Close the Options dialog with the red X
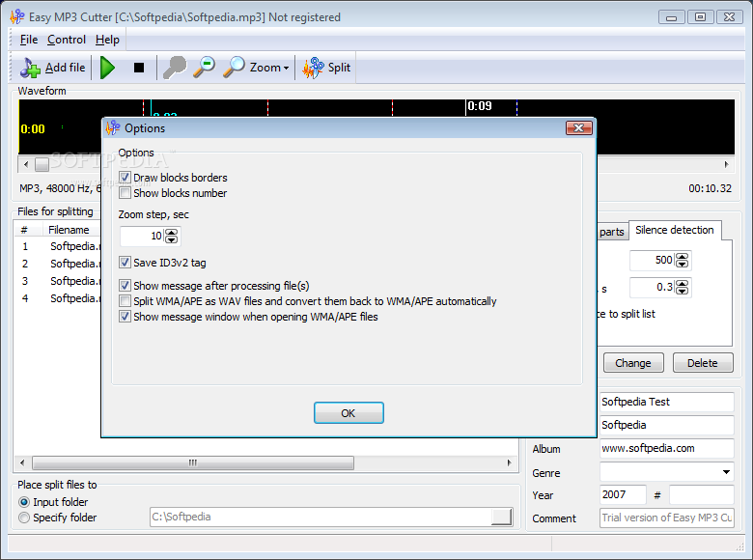 578,127
